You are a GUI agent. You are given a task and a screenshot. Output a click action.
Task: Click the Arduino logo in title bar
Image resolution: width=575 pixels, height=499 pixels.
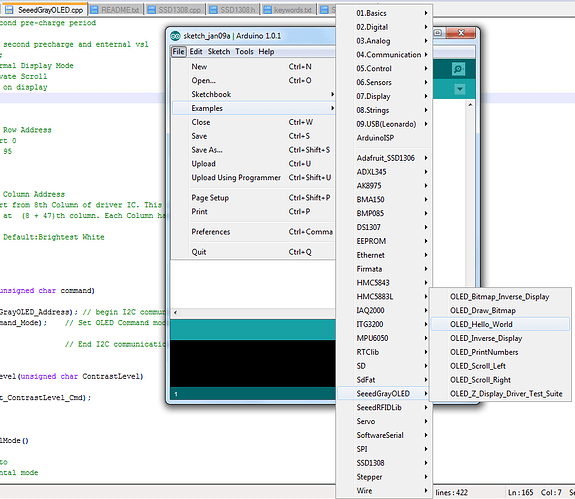click(175, 36)
